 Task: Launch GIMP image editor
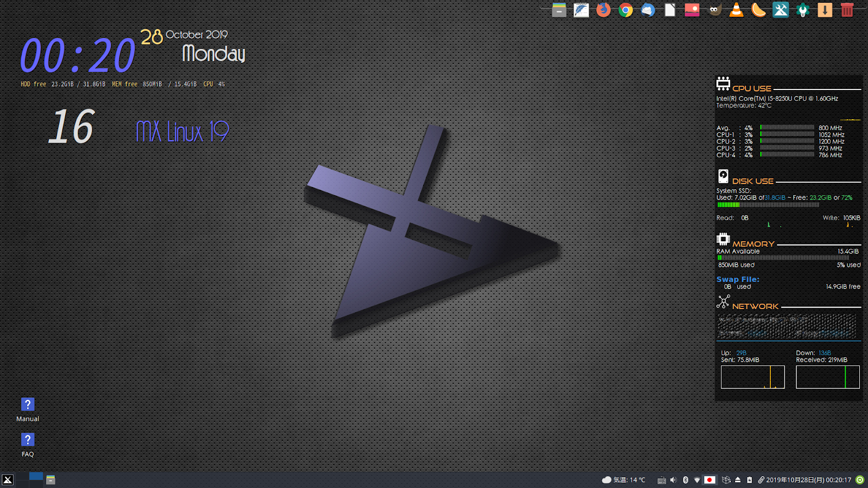714,10
